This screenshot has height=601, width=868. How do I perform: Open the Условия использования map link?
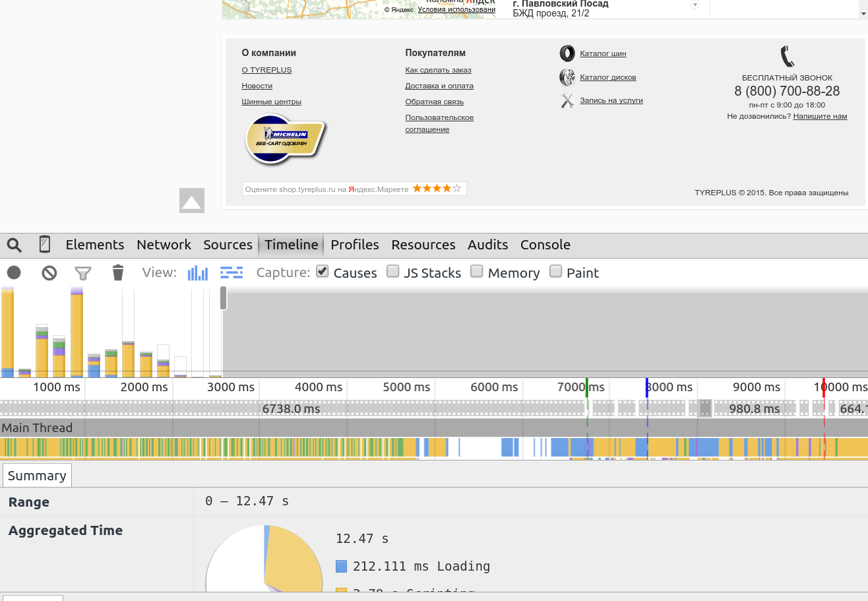(x=456, y=9)
